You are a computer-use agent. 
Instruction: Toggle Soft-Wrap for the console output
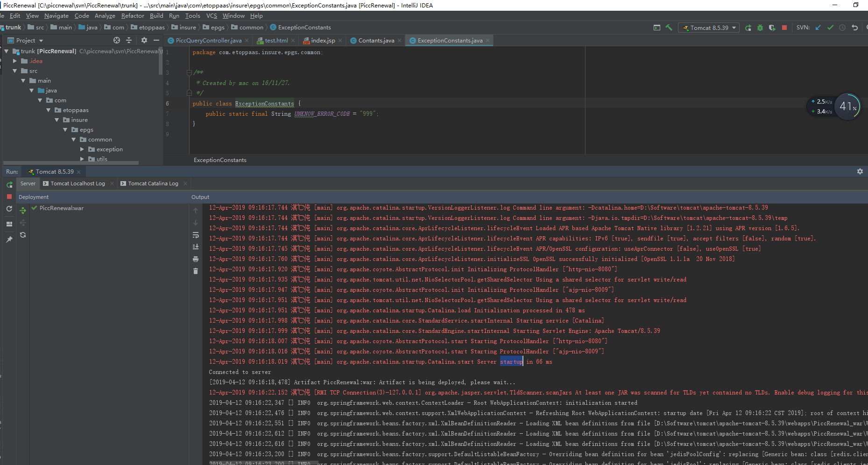point(196,235)
